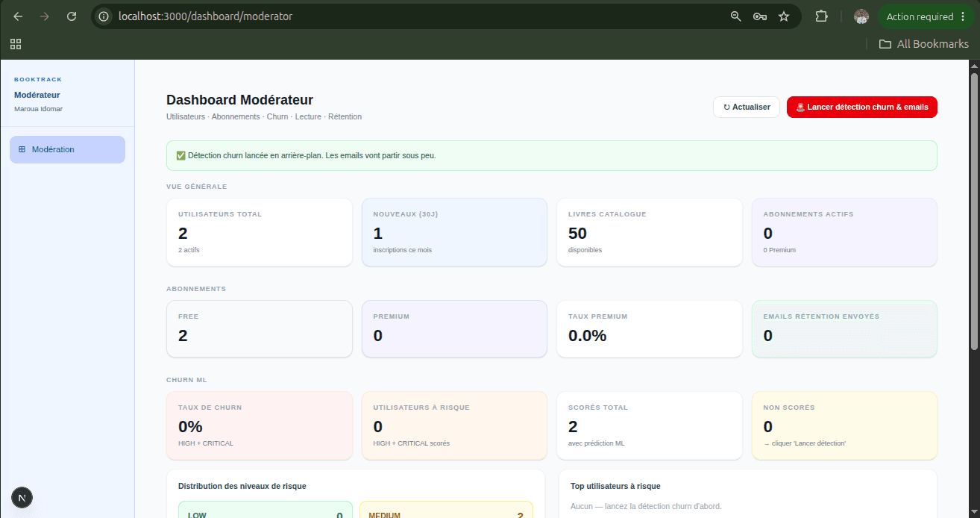The image size is (980, 518).
Task: Open the password key icon
Action: click(x=760, y=16)
